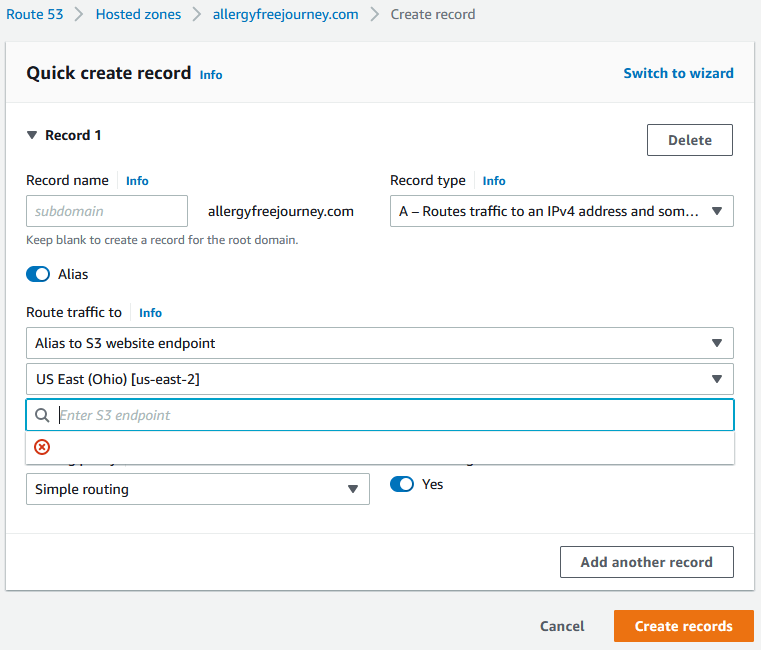Click Info link next to Quick create record

click(211, 75)
